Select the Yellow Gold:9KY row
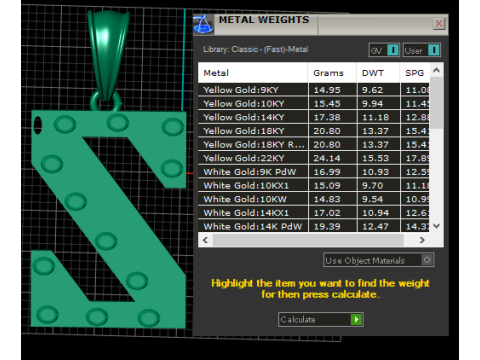Screen dimensions: 480x360 pyautogui.click(x=314, y=90)
